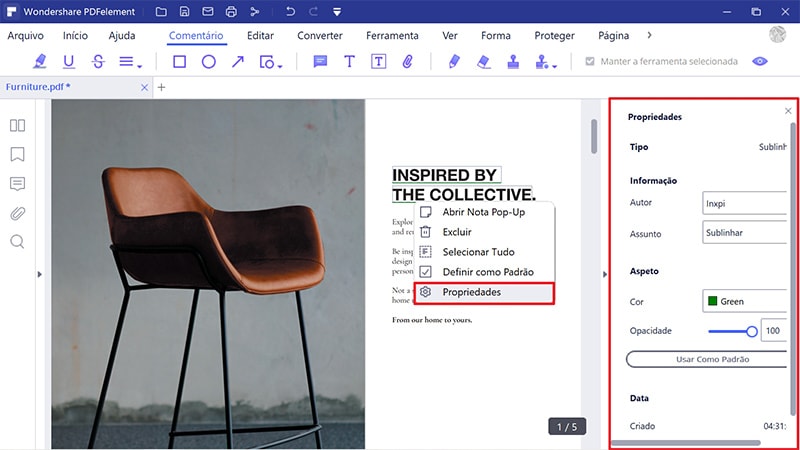Viewport: 800px width, 450px height.
Task: Click the Assunto input field
Action: point(744,232)
